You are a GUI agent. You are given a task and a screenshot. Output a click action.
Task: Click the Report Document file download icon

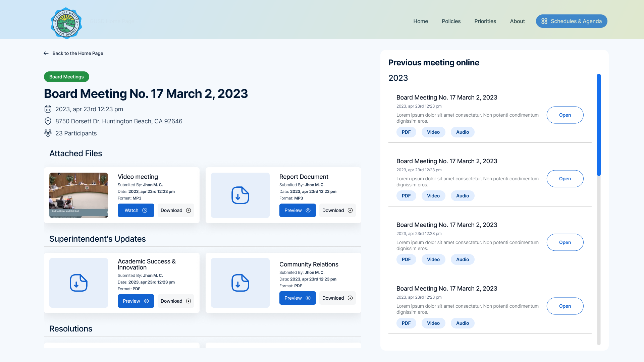[x=240, y=195]
